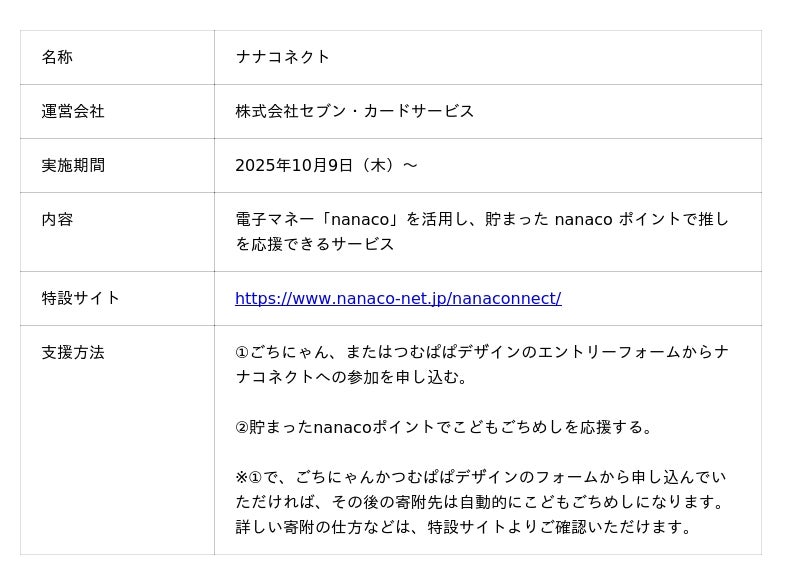Open the nanaco-net.jp/nanaconnect link
The height and width of the screenshot is (585, 800).
click(x=398, y=299)
